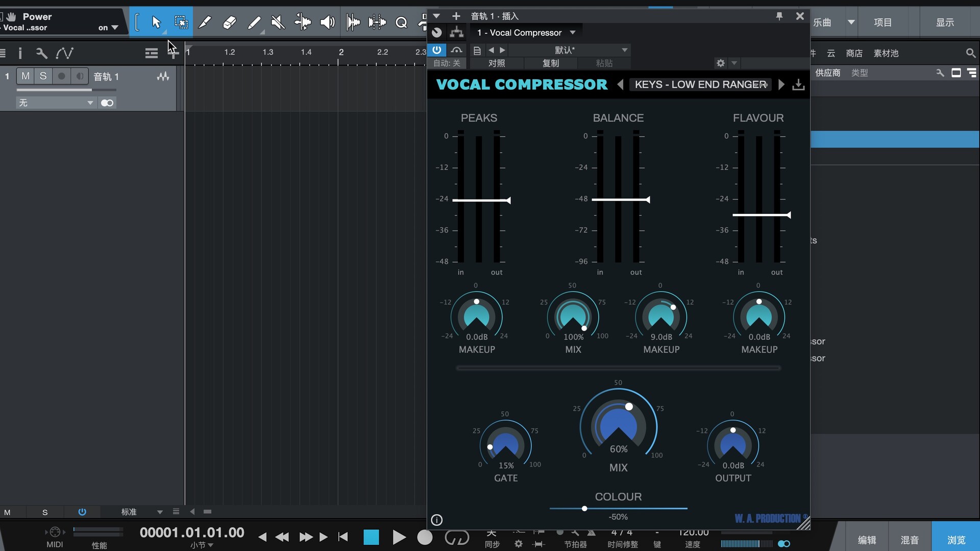Open the 商店 browser tab
This screenshot has width=980, height=551.
click(854, 53)
